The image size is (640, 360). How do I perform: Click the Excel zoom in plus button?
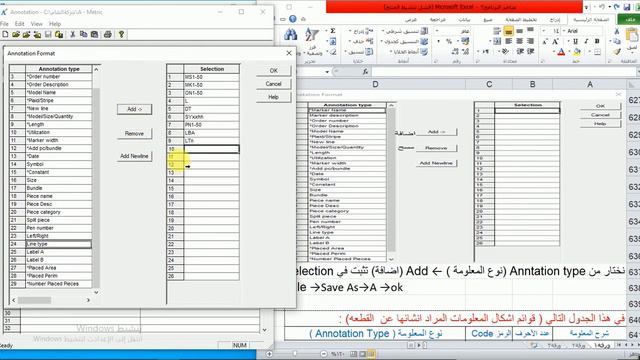coord(269,353)
